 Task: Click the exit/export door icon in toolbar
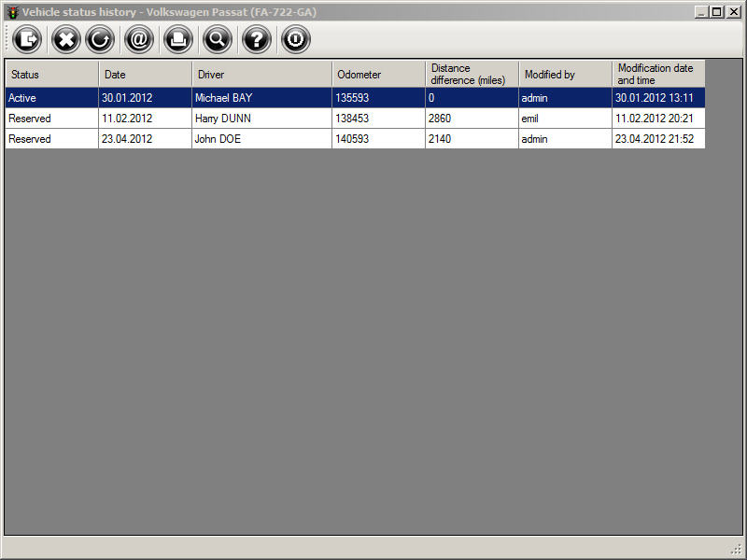(x=28, y=39)
